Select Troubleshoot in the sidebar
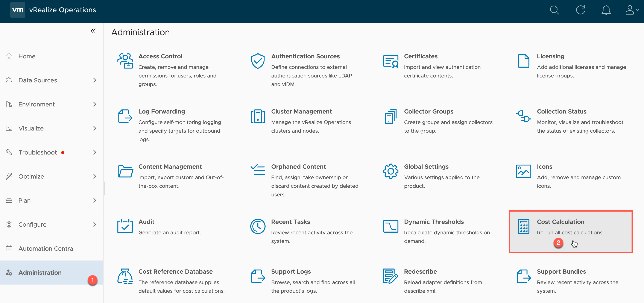Screen dimensions: 644x303 click(x=51, y=152)
